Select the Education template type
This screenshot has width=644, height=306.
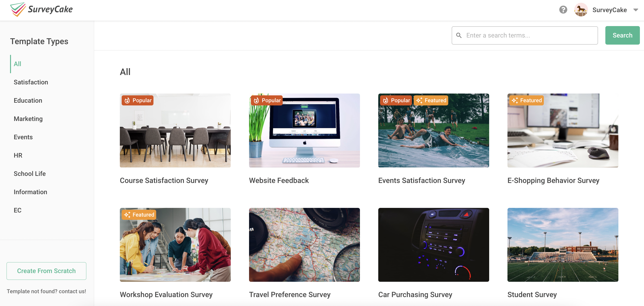click(28, 100)
